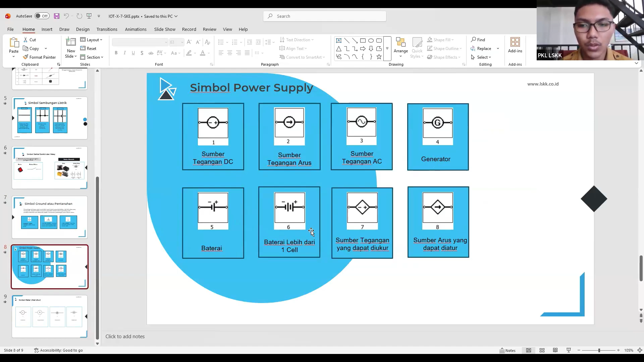This screenshot has height=362, width=644.
Task: Toggle Normal view button in status bar
Action: (x=529, y=350)
